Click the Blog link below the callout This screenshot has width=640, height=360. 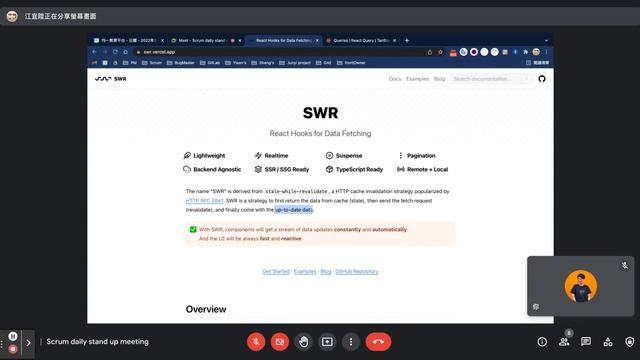click(326, 271)
